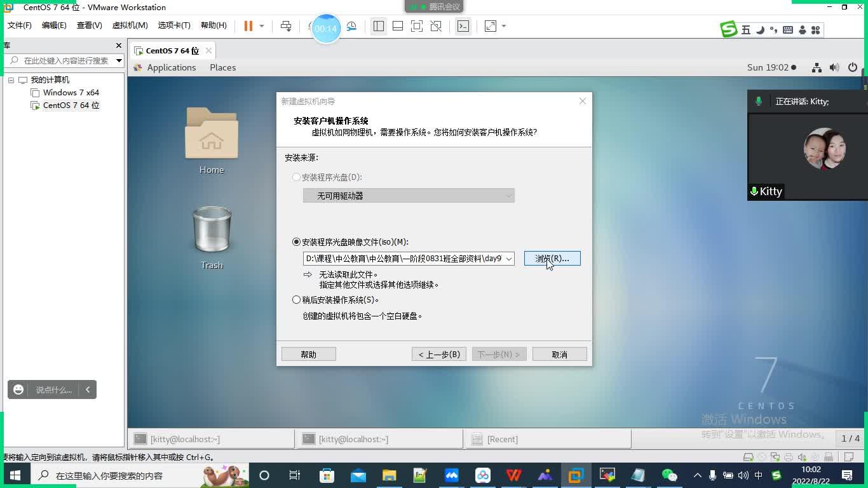This screenshot has width=868, height=488.
Task: Select the Trash desktop icon
Action: pos(212,238)
